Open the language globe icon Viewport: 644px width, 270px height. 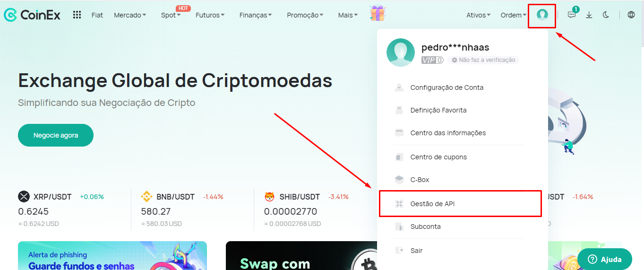coord(631,15)
